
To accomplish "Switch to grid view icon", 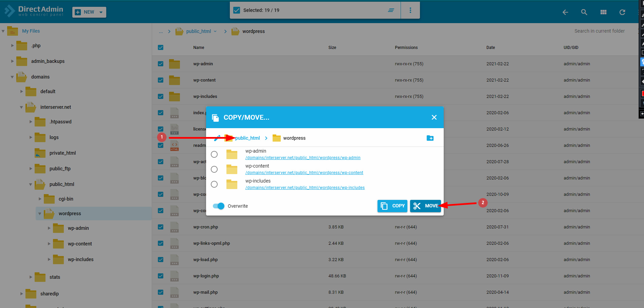I will pos(603,12).
